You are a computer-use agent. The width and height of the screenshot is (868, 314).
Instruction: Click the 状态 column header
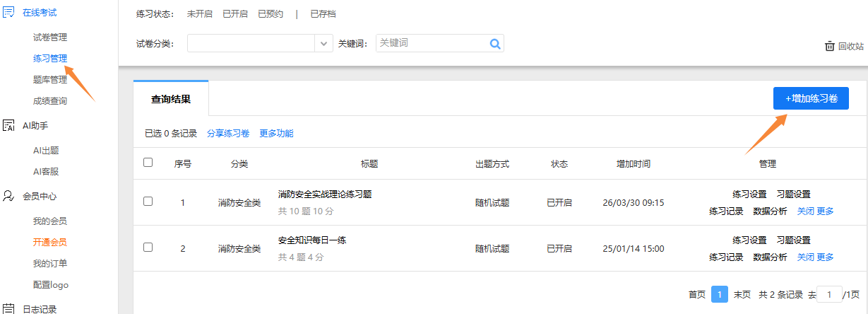click(x=559, y=163)
